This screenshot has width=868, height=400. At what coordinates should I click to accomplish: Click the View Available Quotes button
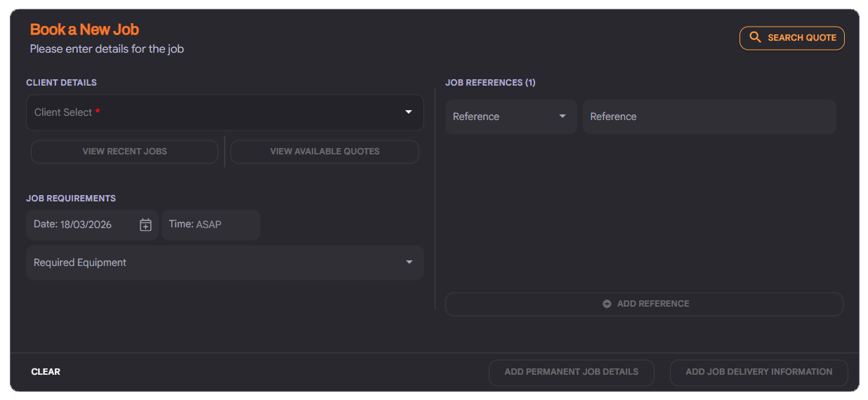point(324,152)
